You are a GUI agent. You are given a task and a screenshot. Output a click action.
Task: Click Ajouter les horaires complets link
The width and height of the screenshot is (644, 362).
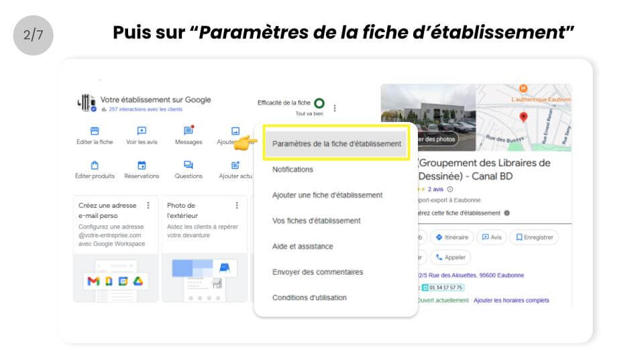(511, 300)
